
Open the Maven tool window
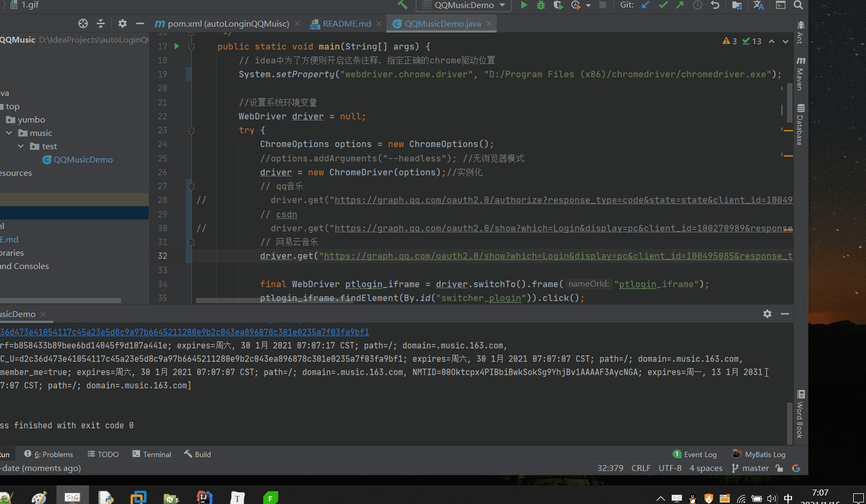coord(800,74)
